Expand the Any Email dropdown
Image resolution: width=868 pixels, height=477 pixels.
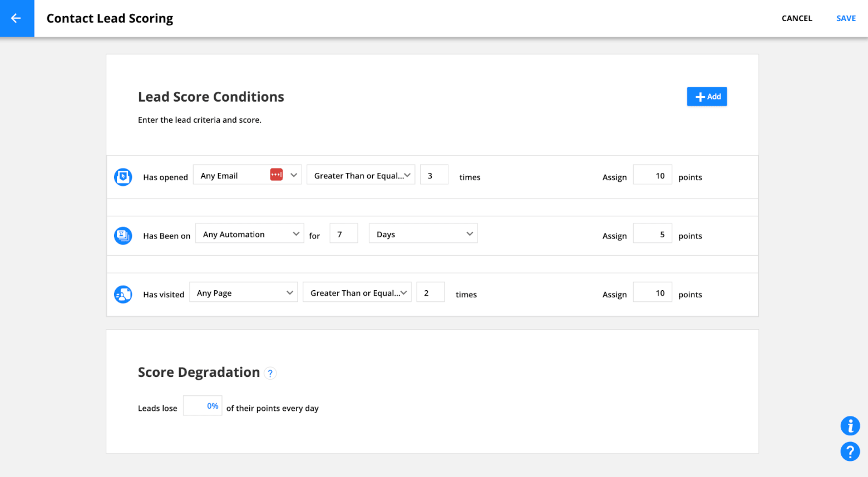point(294,175)
